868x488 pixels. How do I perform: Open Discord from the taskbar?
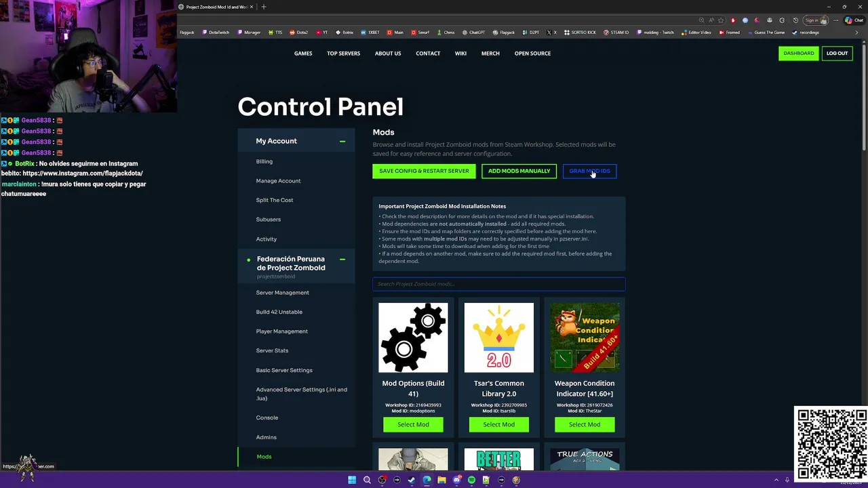(456, 480)
